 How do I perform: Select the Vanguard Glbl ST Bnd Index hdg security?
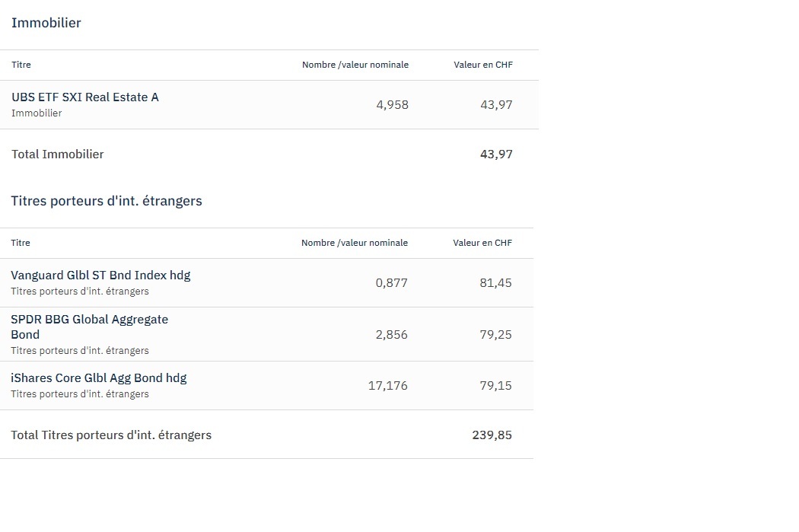[100, 276]
